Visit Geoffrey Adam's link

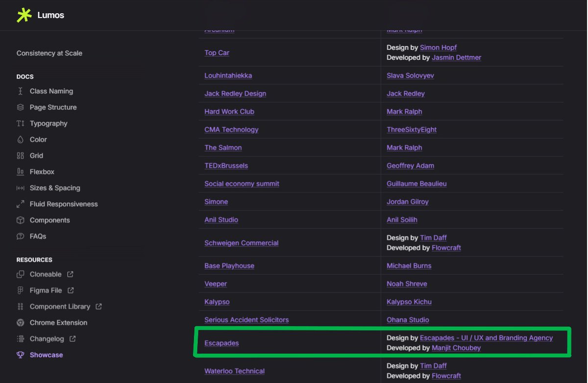click(411, 166)
